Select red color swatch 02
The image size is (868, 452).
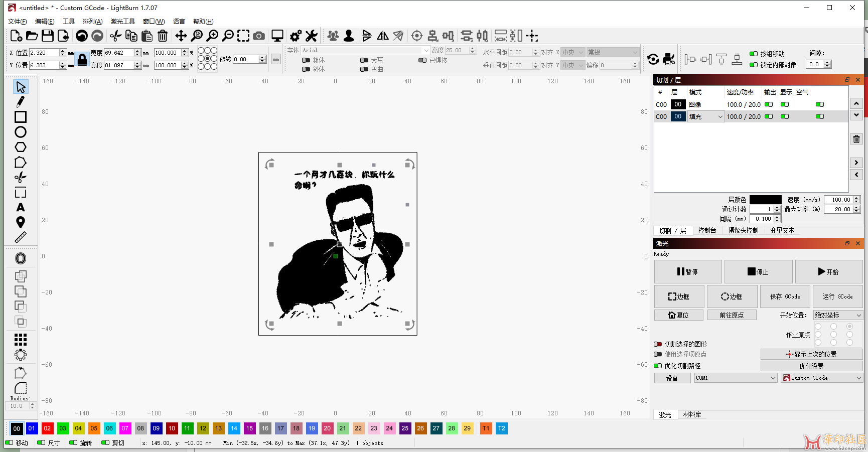pyautogui.click(x=47, y=428)
